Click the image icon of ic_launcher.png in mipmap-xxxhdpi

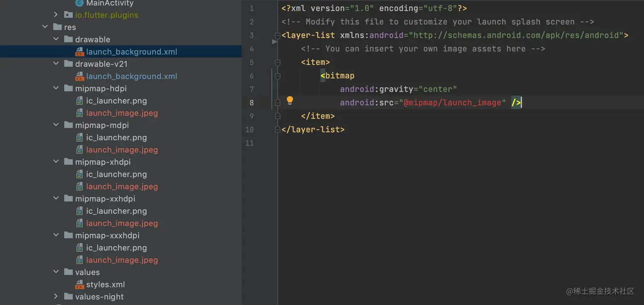[x=79, y=248]
